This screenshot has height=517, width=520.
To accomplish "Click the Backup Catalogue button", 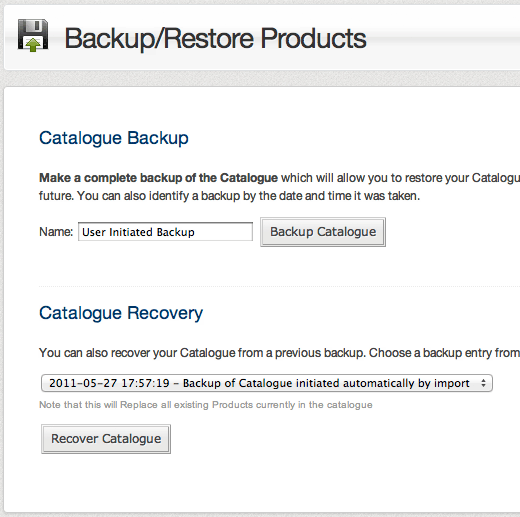I will tap(323, 232).
